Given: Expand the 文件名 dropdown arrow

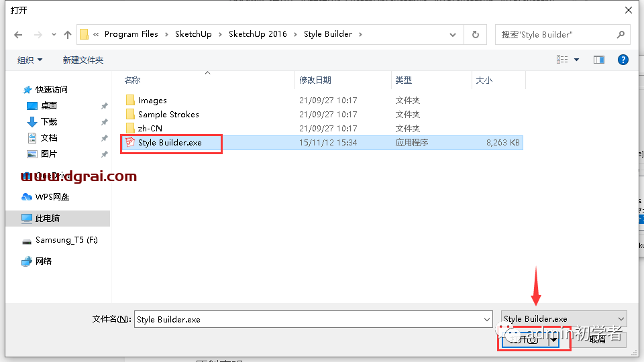Looking at the screenshot, I should coord(487,319).
